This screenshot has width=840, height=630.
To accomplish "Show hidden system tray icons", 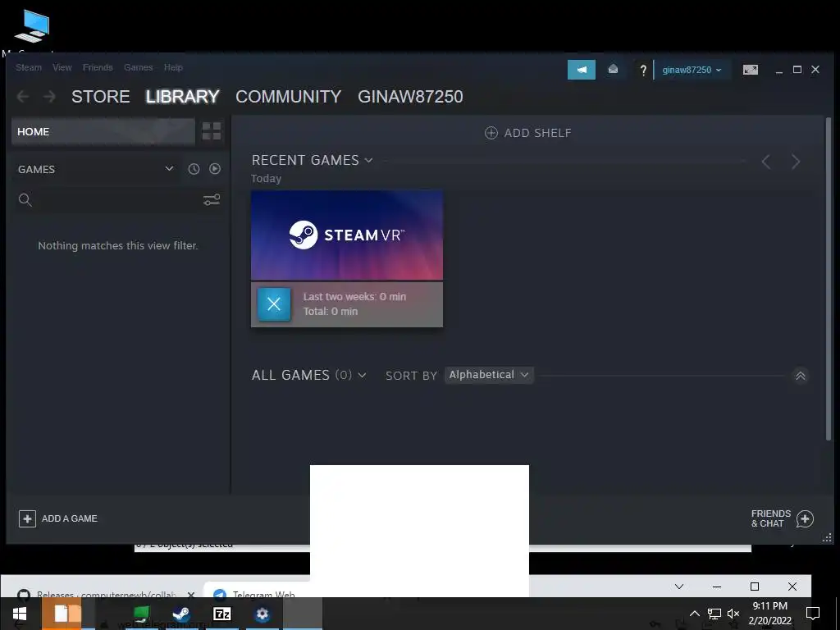I will [694, 614].
